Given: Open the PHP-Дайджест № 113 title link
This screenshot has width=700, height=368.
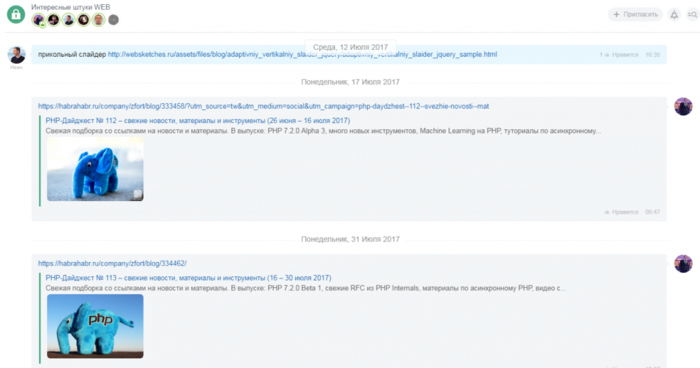Looking at the screenshot, I should [x=188, y=278].
